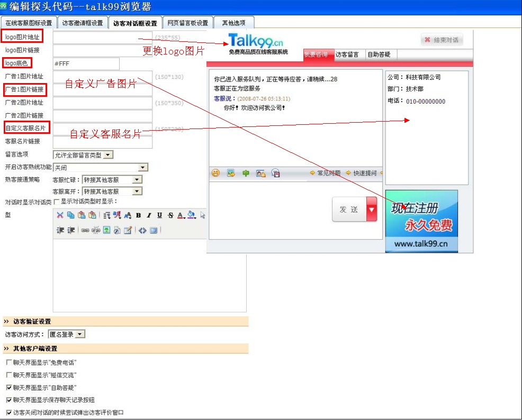
Task: Click the arrow pointer select icon
Action: [203, 215]
